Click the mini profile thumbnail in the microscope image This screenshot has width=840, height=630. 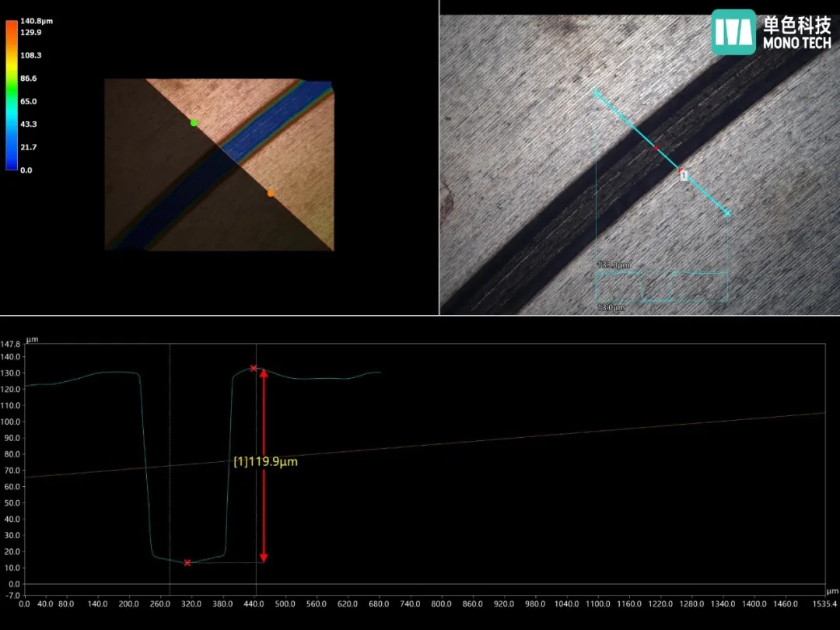(662, 286)
